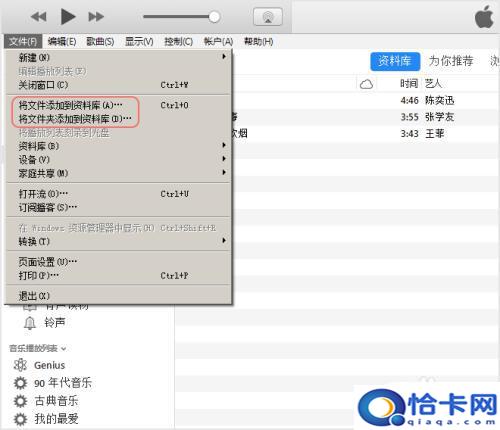Select the 铃声 bell icon in sidebar
Viewport: 500px width, 430px height.
tap(30, 323)
